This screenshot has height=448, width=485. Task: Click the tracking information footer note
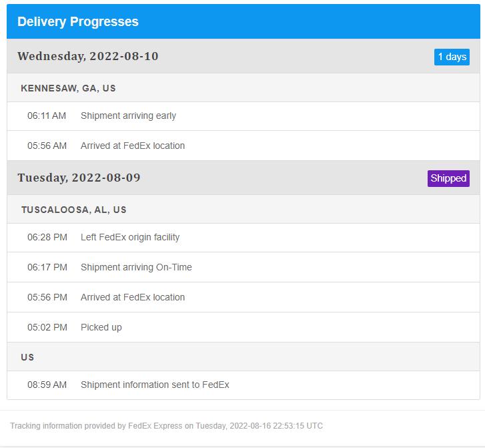tap(166, 425)
